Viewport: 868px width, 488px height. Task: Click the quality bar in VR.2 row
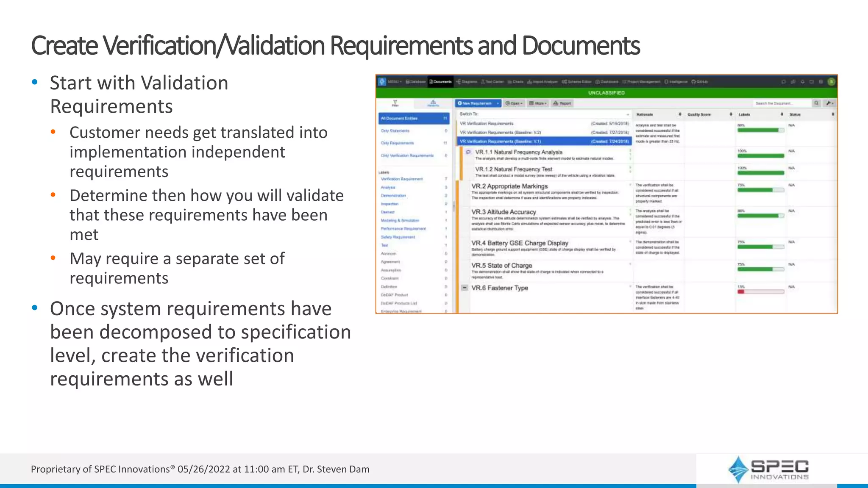click(761, 190)
